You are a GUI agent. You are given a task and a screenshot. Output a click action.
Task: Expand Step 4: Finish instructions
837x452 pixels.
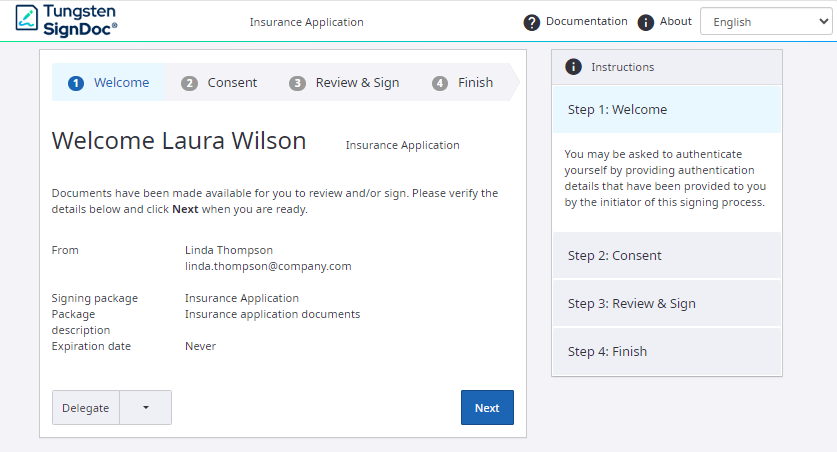(666, 352)
